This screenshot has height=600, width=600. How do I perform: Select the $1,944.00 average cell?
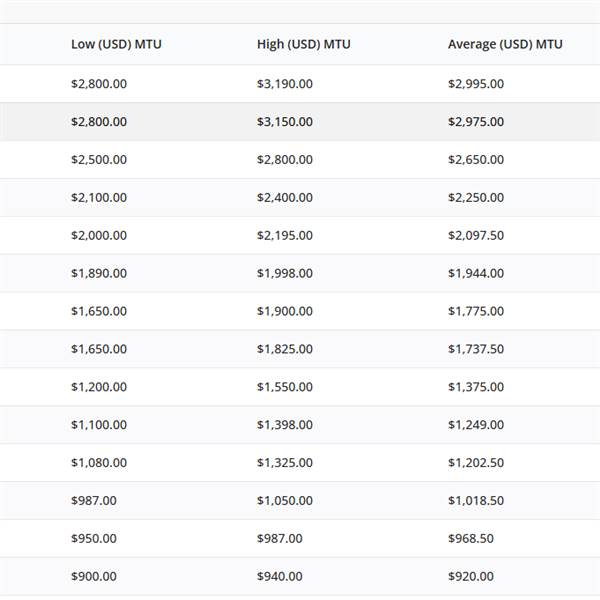[x=476, y=273]
